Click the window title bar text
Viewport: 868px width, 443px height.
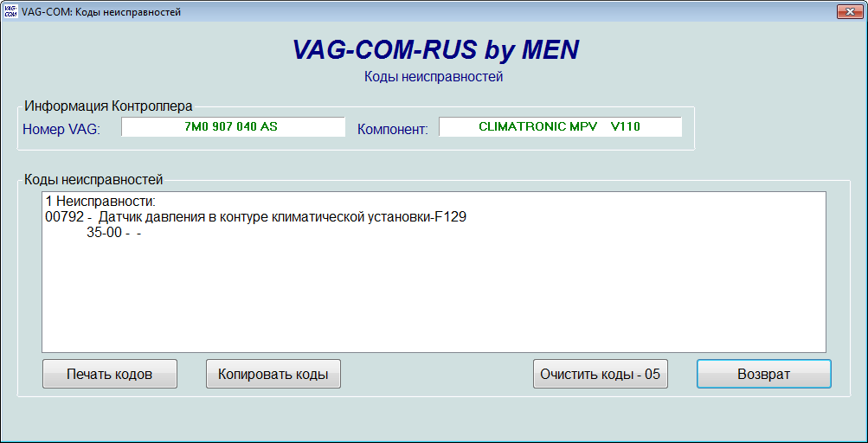coord(102,10)
